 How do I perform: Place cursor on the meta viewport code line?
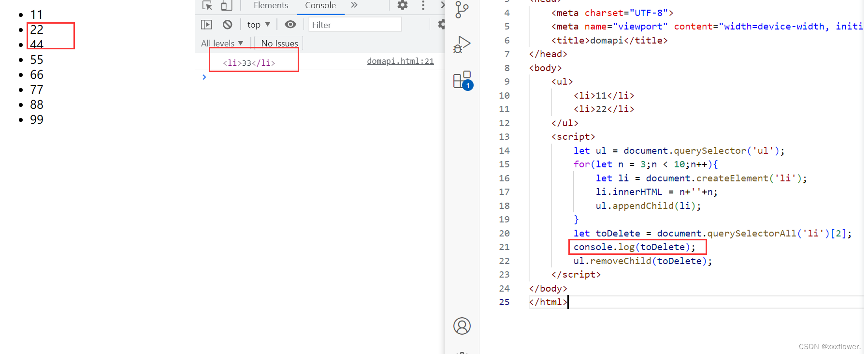(x=707, y=27)
